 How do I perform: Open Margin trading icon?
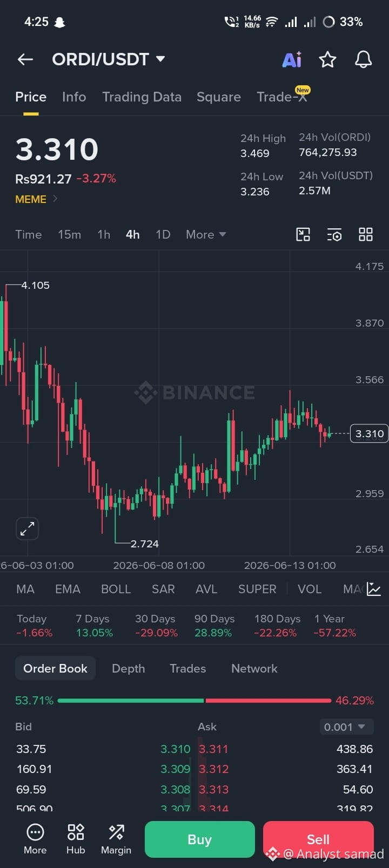click(x=116, y=839)
